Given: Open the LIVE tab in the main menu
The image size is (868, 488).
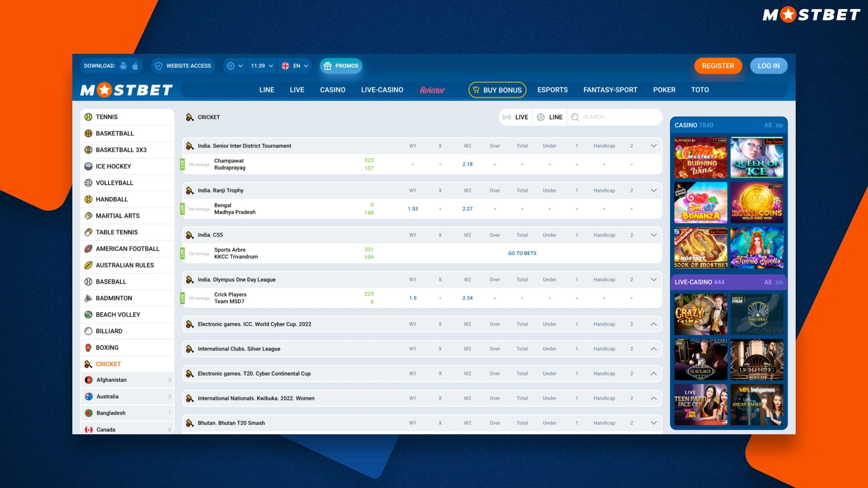Looking at the screenshot, I should click(297, 90).
